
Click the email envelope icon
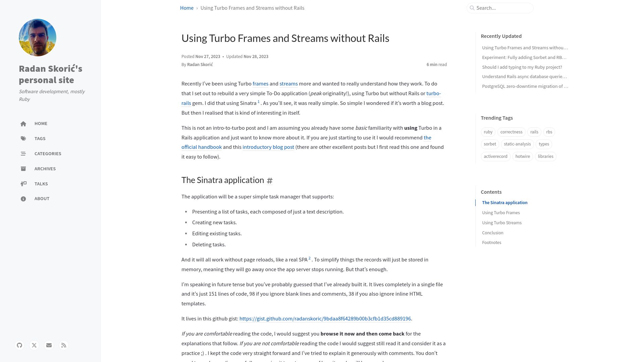pyautogui.click(x=49, y=345)
